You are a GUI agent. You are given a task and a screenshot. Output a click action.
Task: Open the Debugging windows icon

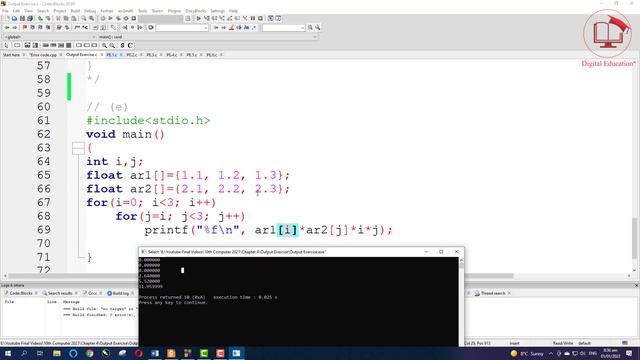271,18
